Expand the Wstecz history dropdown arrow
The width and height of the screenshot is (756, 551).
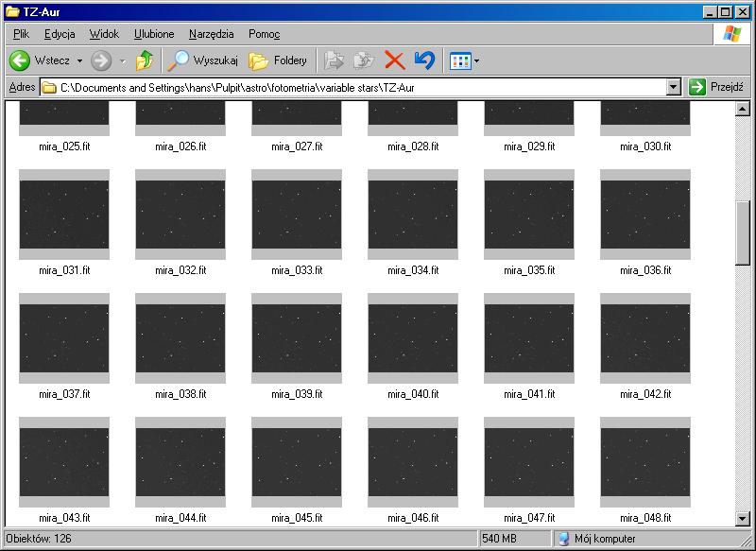coord(79,61)
